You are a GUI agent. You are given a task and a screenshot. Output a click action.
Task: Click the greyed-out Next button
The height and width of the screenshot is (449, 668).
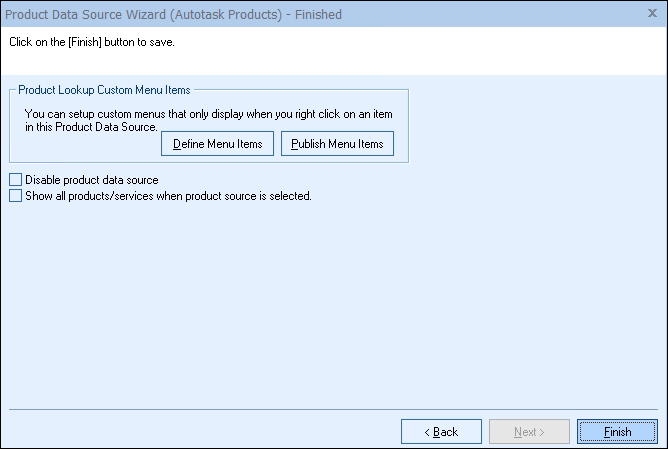coord(529,432)
